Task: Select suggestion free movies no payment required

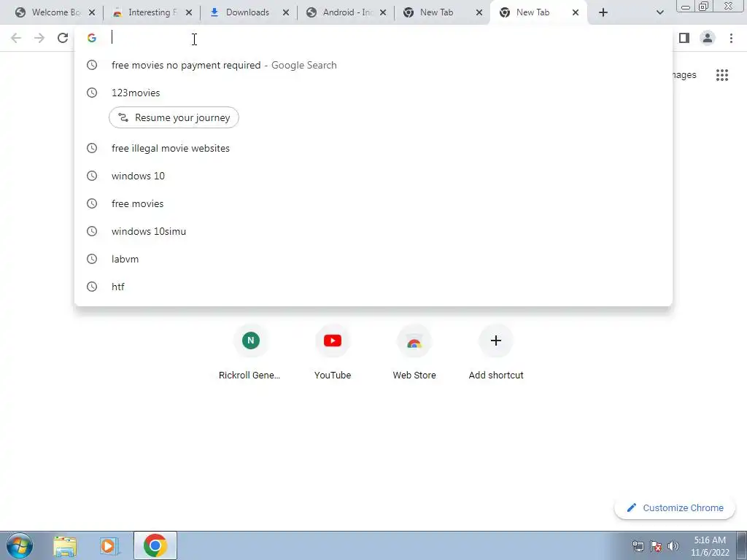Action: click(373, 65)
